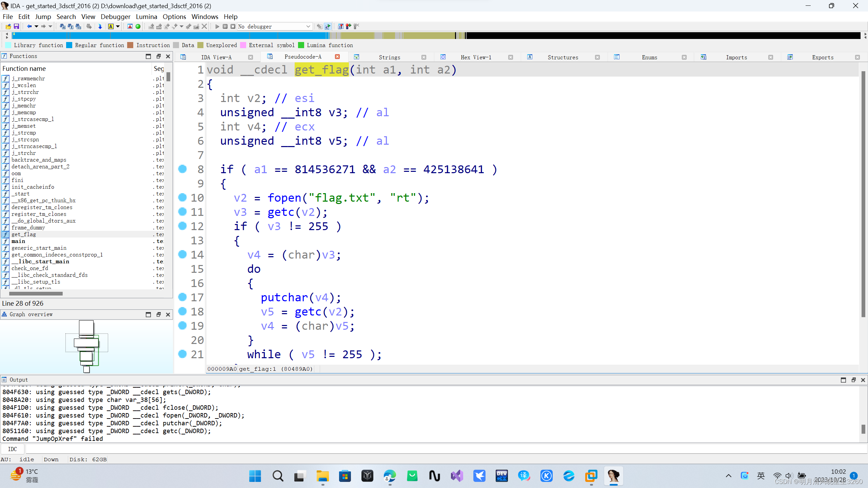Click the green circle toolbar icon

138,26
